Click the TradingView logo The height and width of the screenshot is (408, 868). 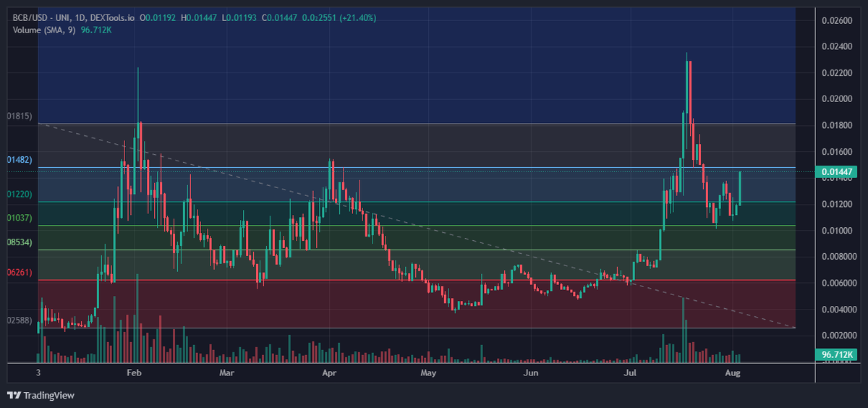point(41,395)
